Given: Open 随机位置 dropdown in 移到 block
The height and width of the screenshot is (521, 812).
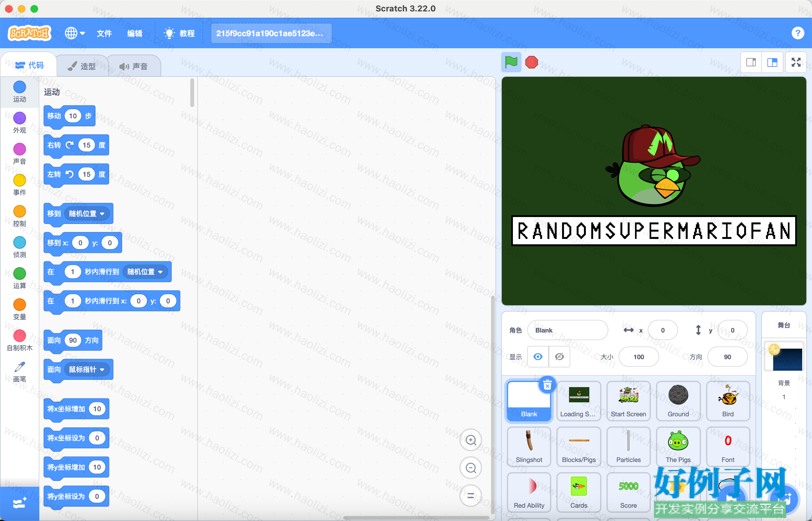Looking at the screenshot, I should point(87,214).
